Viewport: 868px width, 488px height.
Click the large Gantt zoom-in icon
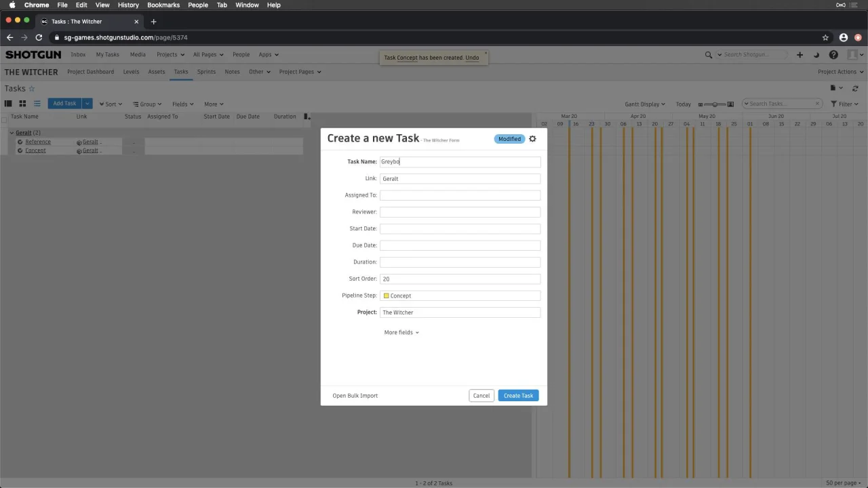click(x=730, y=104)
